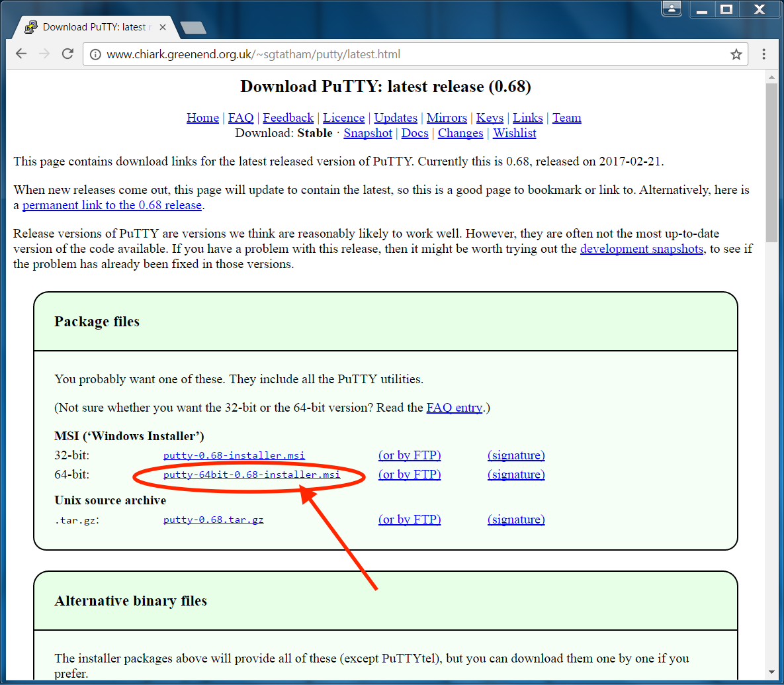Open signature for 32-bit installer
784x685 pixels.
(x=516, y=455)
